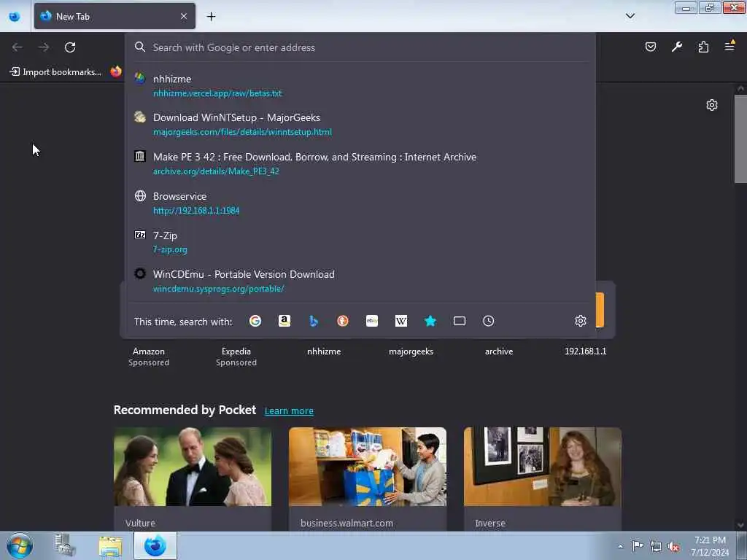Screen dimensions: 747x560
Task: Select Download WinNTSetup - MajorGeeks suggestion
Action: pyautogui.click(x=360, y=124)
